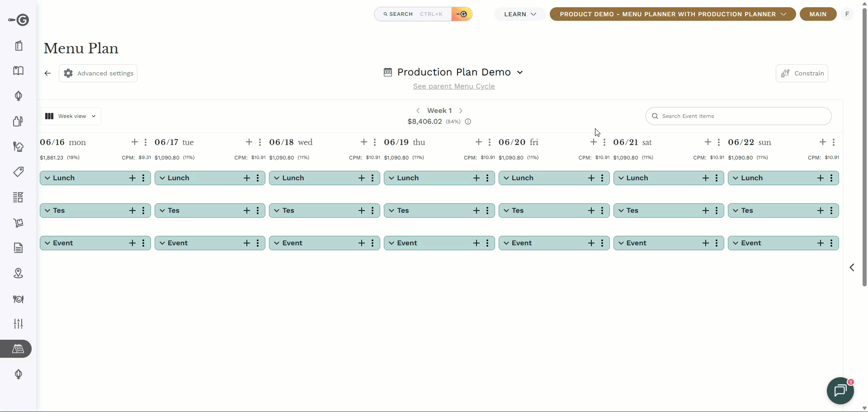Open the three-dot menu for 06/18 wed
The image size is (868, 412).
tap(375, 142)
